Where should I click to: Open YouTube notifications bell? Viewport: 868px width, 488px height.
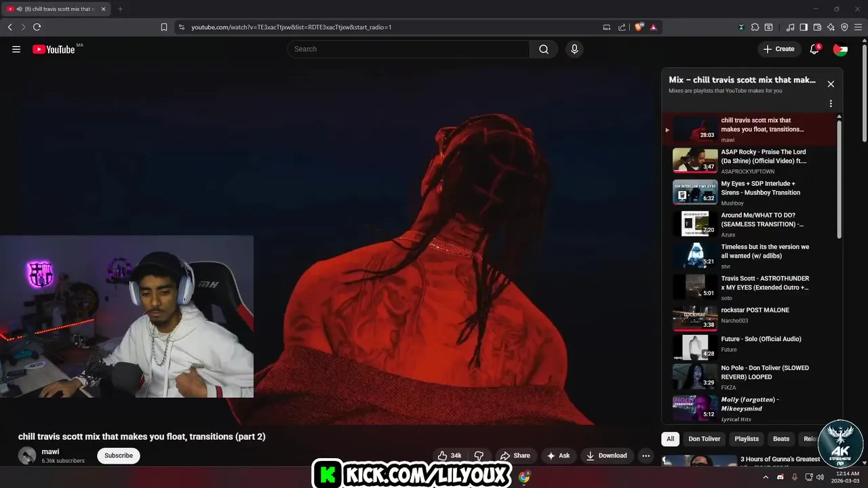[x=814, y=49]
